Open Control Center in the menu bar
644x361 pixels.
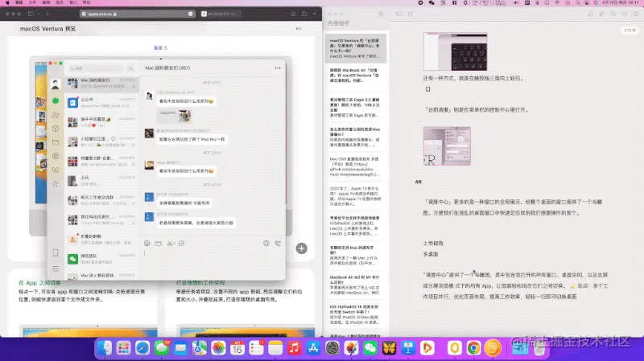point(588,2)
